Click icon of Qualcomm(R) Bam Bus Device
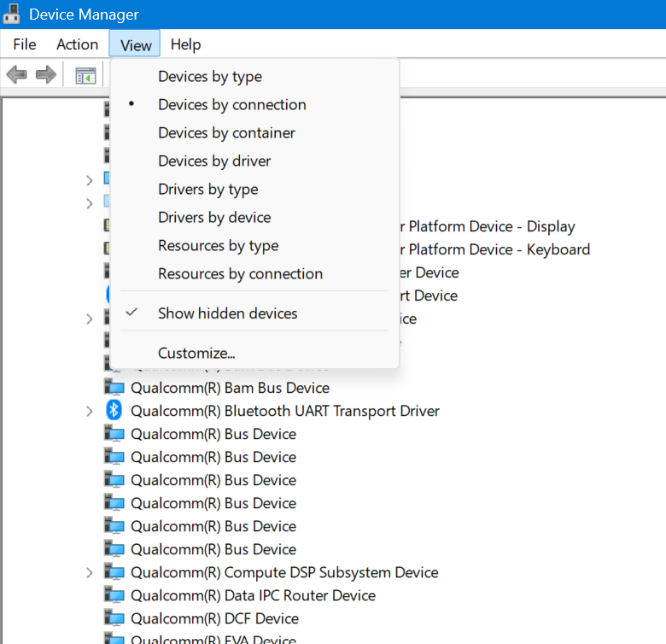The height and width of the screenshot is (644, 666). coord(114,388)
